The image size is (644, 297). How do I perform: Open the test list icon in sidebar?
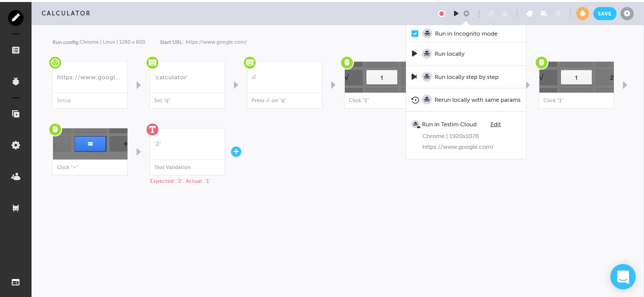(16, 50)
